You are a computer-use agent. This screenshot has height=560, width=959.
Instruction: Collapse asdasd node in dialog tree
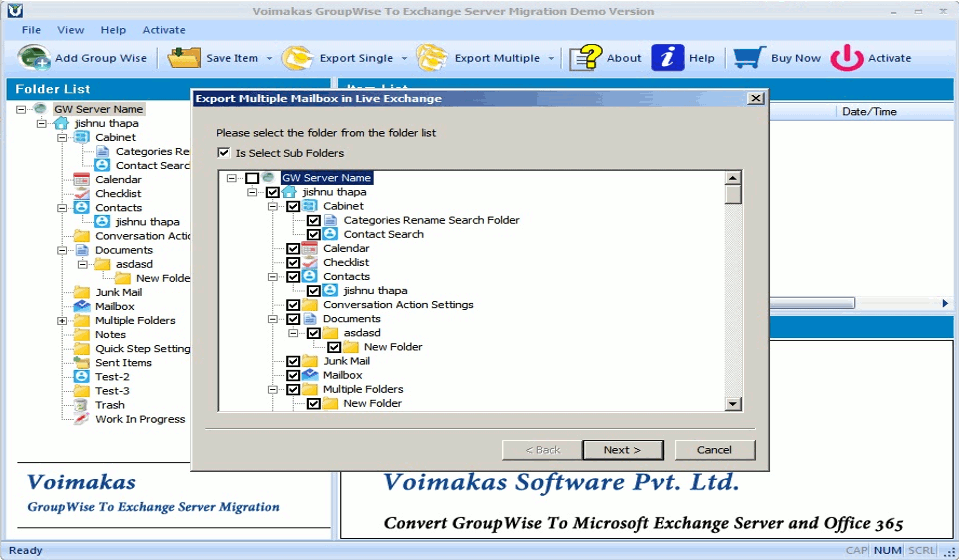[x=293, y=333]
